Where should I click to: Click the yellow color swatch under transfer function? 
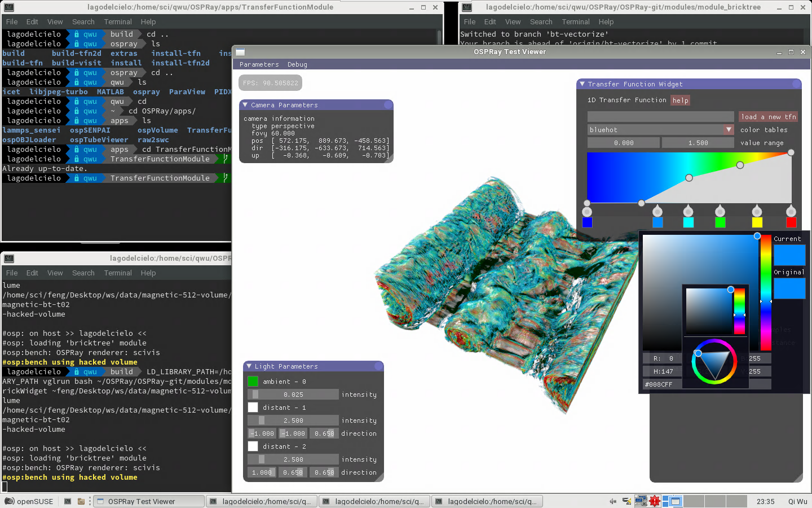pyautogui.click(x=757, y=222)
